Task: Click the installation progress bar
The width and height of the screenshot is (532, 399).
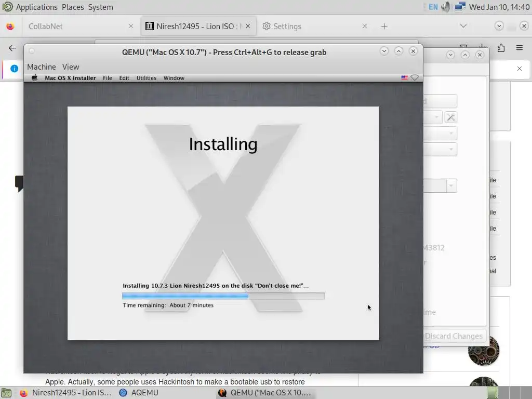Action: click(x=223, y=296)
